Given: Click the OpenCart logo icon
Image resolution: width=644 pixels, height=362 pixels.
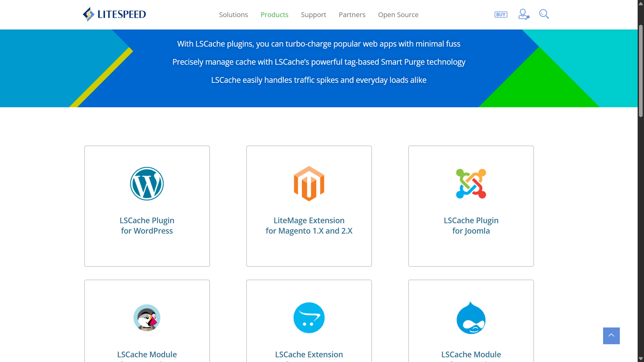Looking at the screenshot, I should [x=309, y=318].
